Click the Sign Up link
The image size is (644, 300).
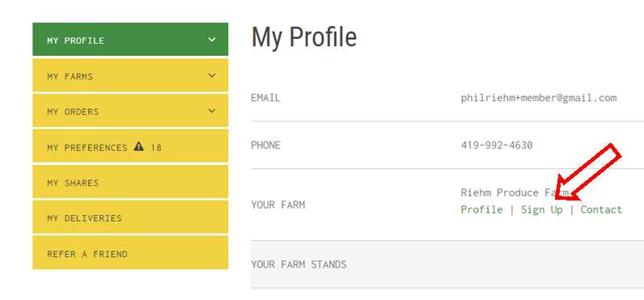(x=542, y=209)
